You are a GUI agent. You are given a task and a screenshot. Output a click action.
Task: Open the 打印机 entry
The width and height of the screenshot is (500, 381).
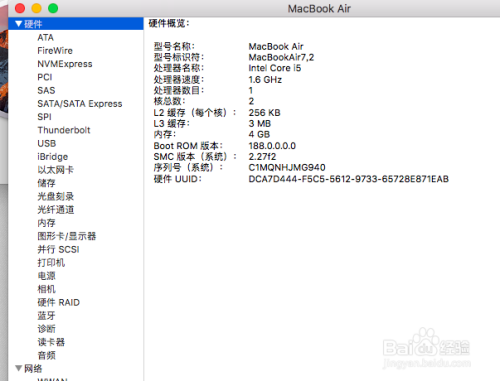[51, 263]
